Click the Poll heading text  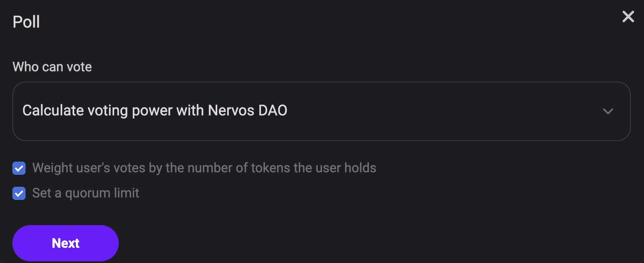(26, 22)
